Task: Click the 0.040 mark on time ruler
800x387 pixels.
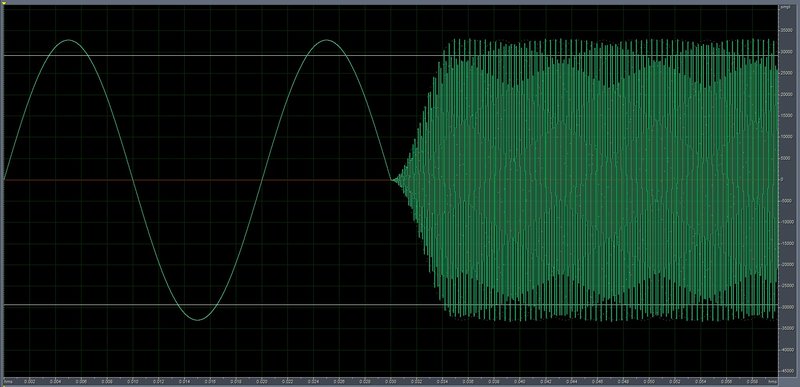Action: tap(520, 381)
